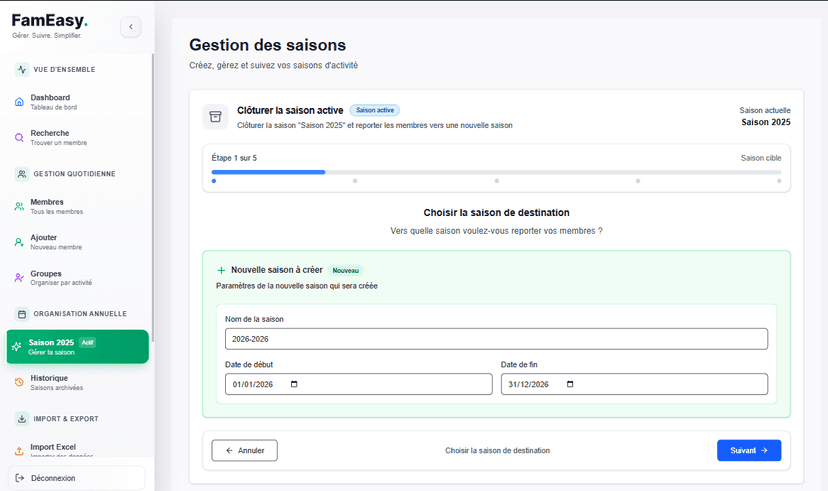Click the Actif badge on Saison 2025

pos(88,343)
